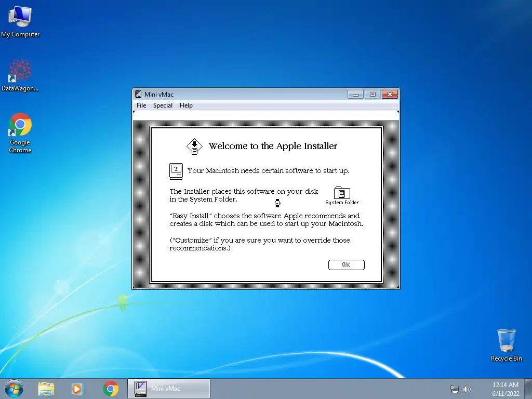
Task: Click the 'Welcome to the Apple Installer' heading
Action: coord(273,146)
